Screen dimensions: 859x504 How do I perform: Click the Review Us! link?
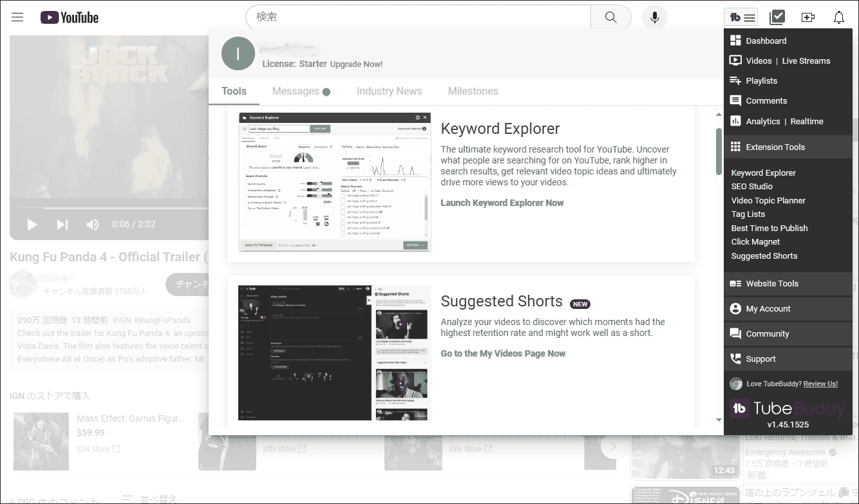(x=820, y=384)
